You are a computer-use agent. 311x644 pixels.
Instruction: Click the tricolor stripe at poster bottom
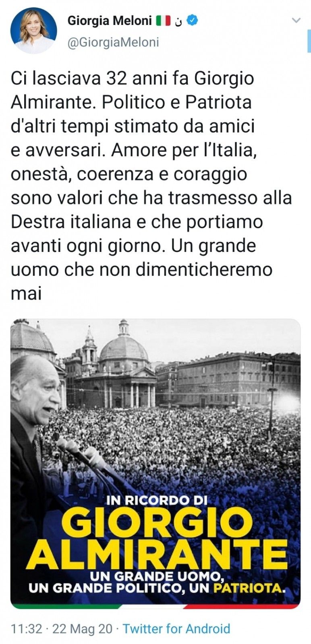tap(155, 606)
